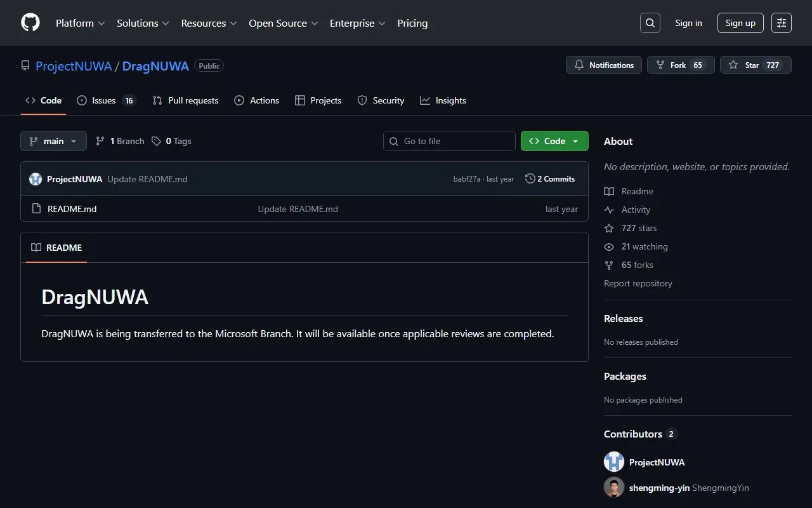Expand the main branch dropdown

click(53, 141)
